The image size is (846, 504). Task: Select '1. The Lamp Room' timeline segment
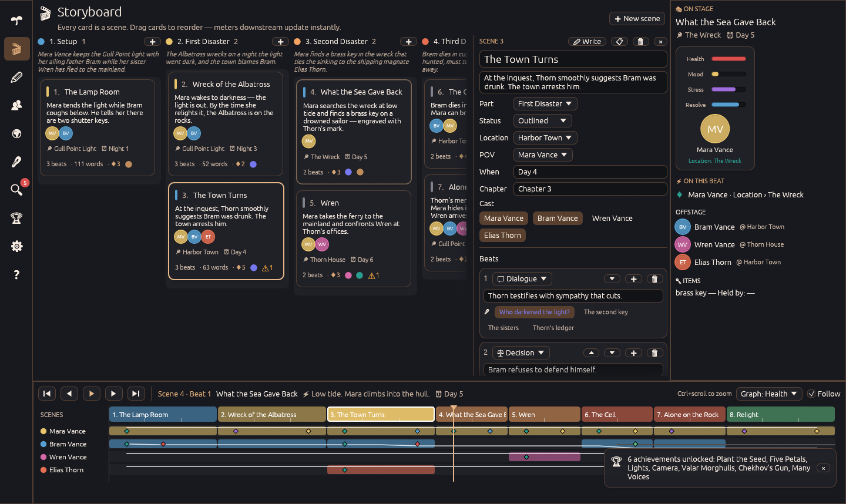click(163, 415)
